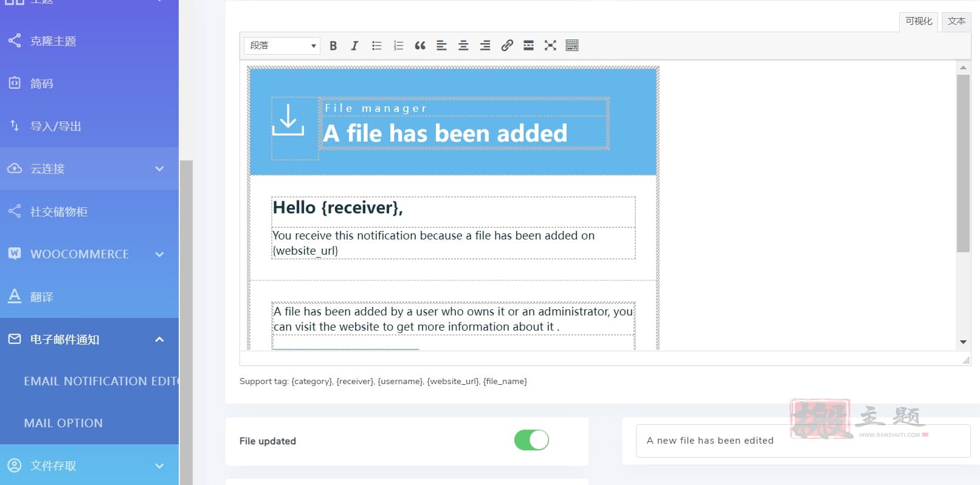Click the subject field 'A new file has been edited'
980x485 pixels.
(x=802, y=441)
